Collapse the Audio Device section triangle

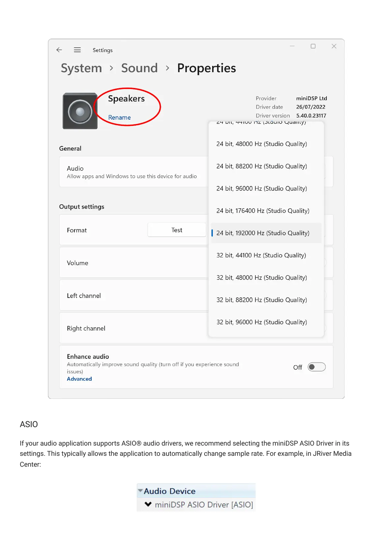141,491
